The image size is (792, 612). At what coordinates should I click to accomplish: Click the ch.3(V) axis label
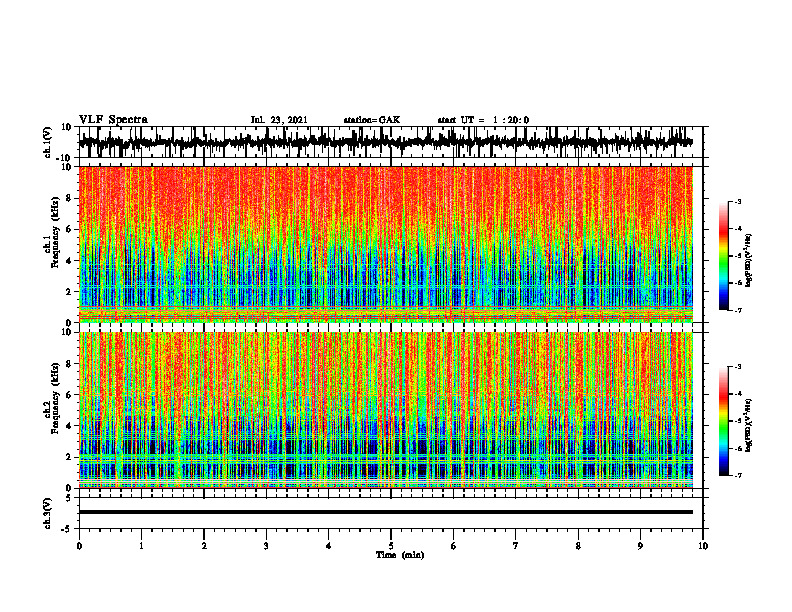47,514
